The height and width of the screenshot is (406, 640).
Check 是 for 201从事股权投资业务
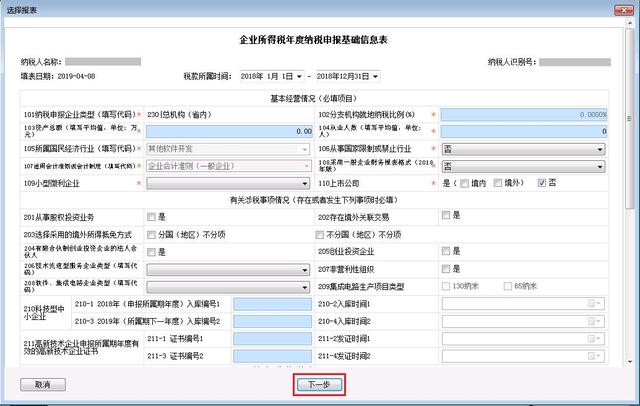pos(151,217)
